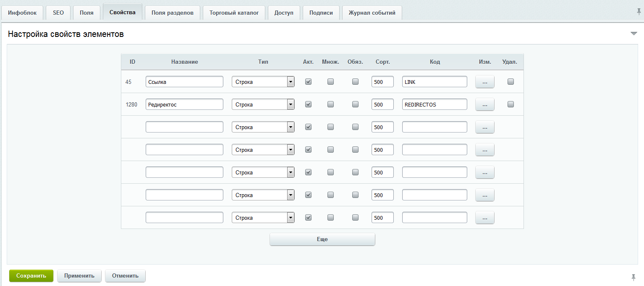Viewport: 644px width, 286px height.
Task: Click the REDIRECTOS code input field
Action: [435, 104]
